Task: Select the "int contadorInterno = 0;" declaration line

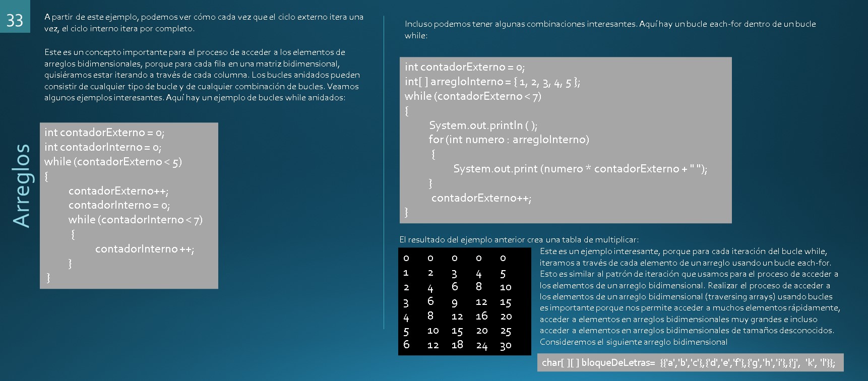Action: 103,147
